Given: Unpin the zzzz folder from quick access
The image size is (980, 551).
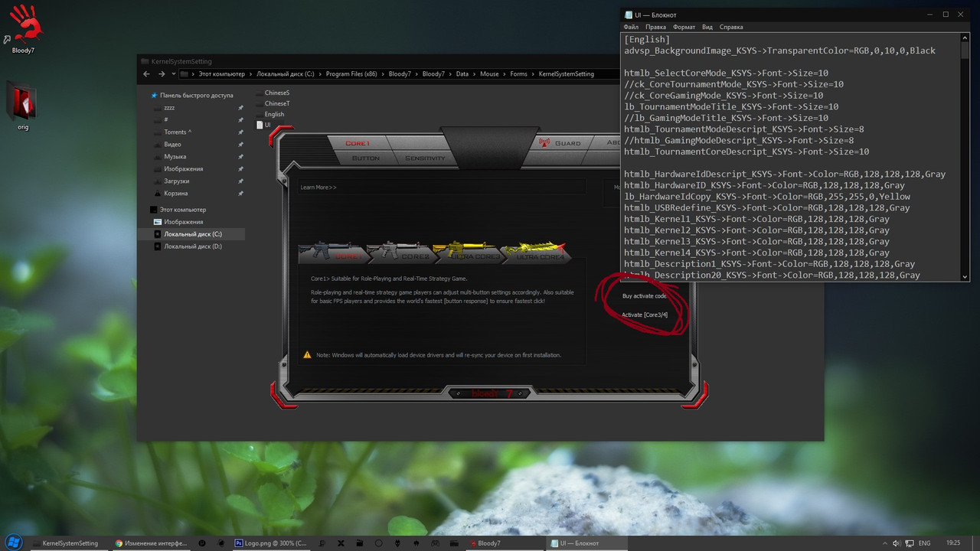Looking at the screenshot, I should click(x=240, y=108).
